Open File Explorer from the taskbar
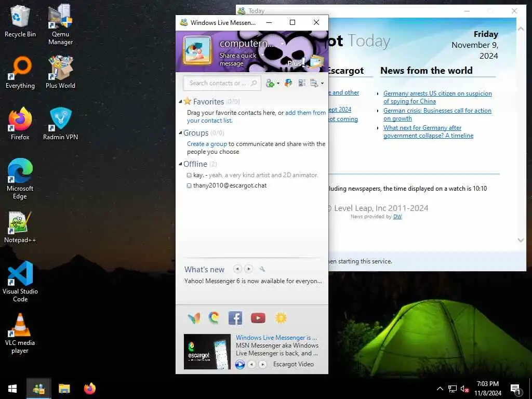Viewport: 532px width, 399px height. coord(64,389)
